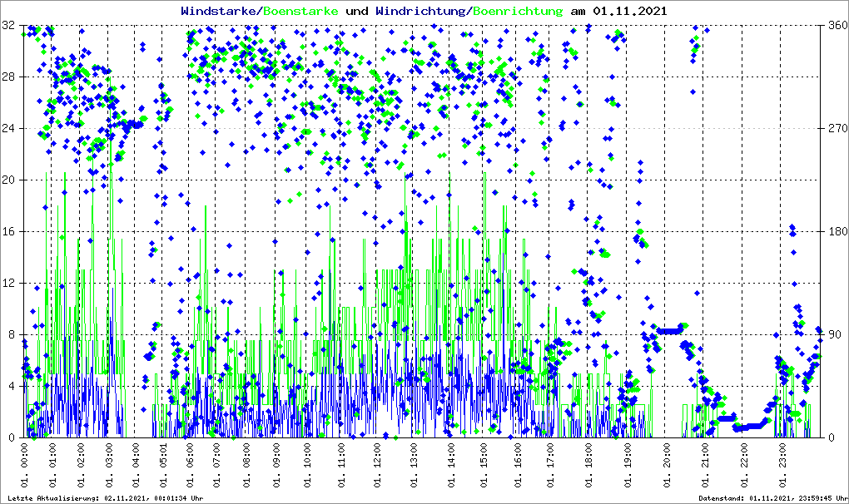Click the 360 label on right axis
The height and width of the screenshot is (504, 849).
click(x=837, y=26)
